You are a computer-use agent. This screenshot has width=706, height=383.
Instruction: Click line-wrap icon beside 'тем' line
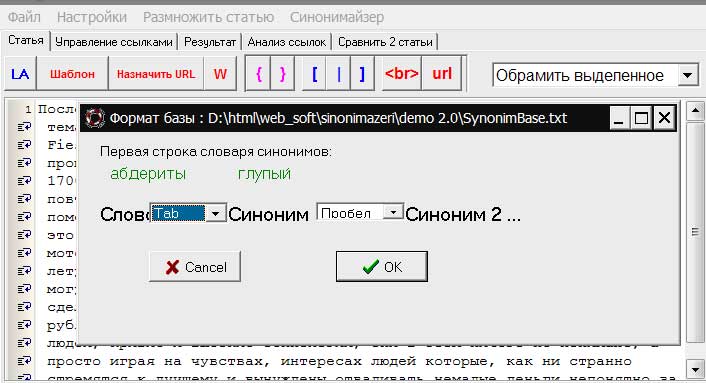[x=24, y=127]
